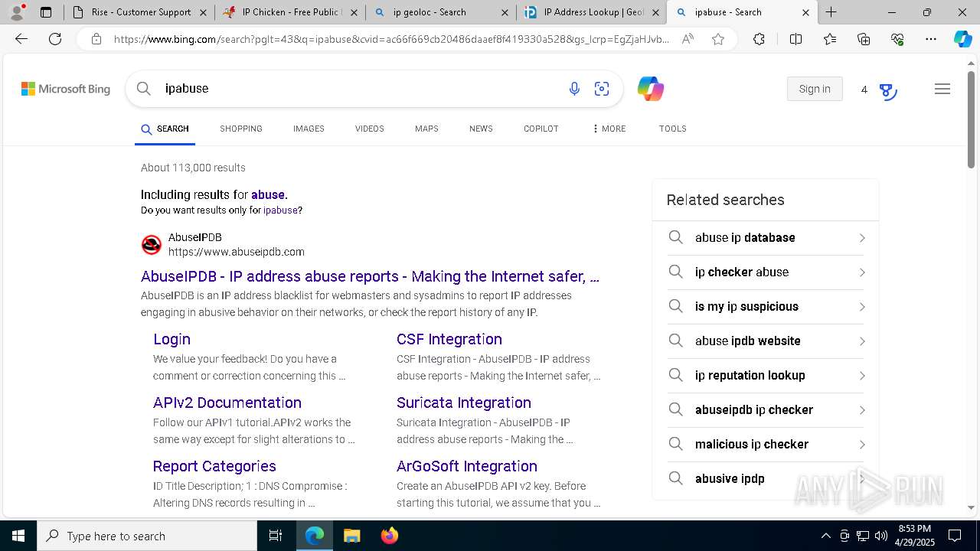
Task: Open Copilot colorful logo beside search box
Action: 651,89
